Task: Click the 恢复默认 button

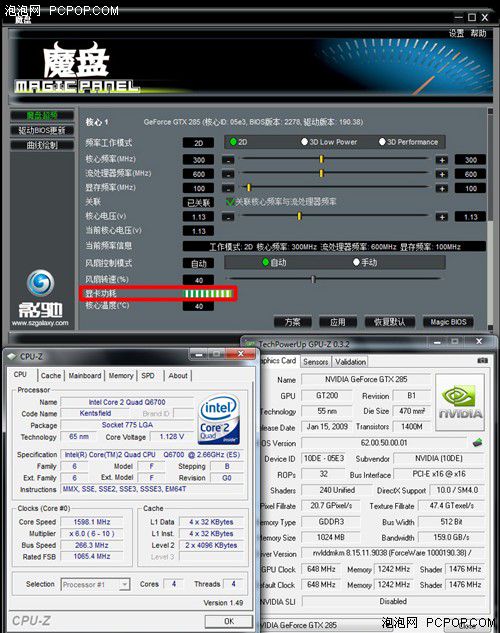Action: 389,322
